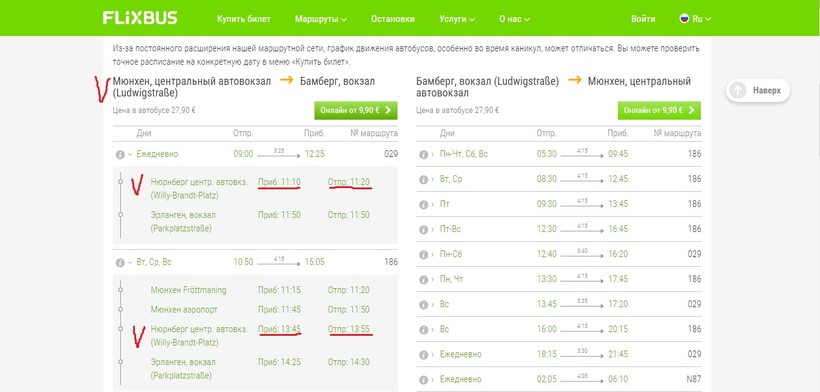The width and height of the screenshot is (820, 392).
Task: Click info icon for Пн-Чт, Сб, Вс 05:30 trip
Action: (424, 155)
